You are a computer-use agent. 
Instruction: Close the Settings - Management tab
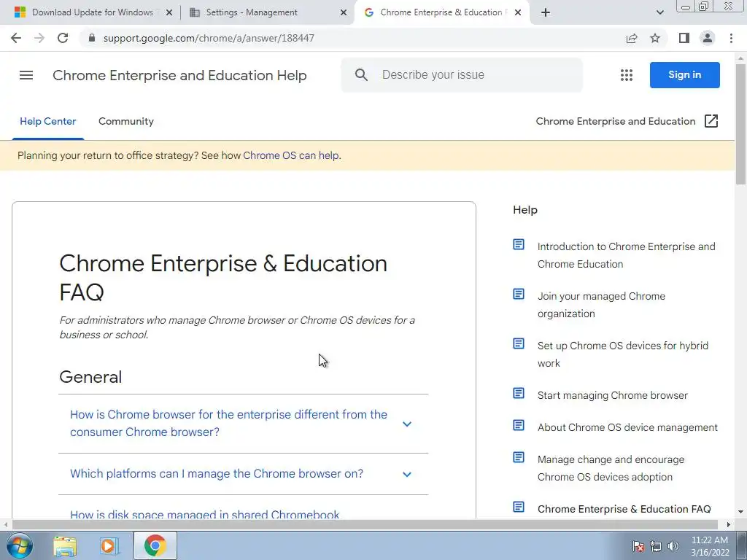(344, 12)
